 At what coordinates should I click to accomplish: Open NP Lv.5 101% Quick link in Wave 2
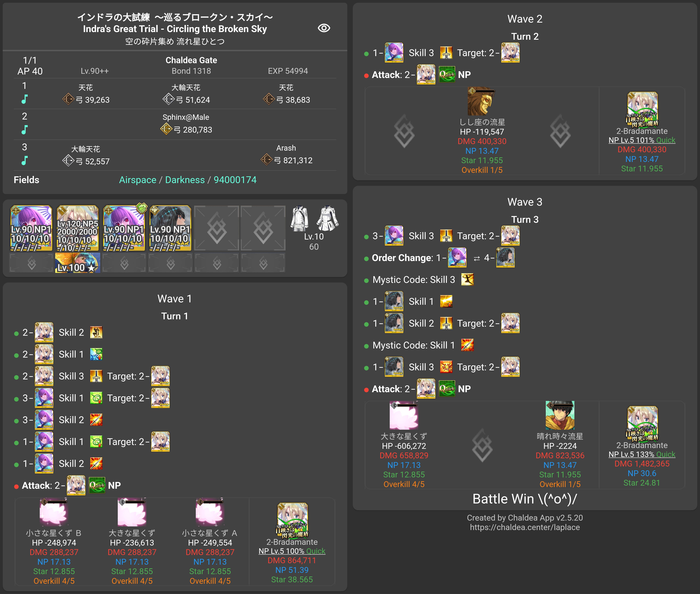coord(642,140)
